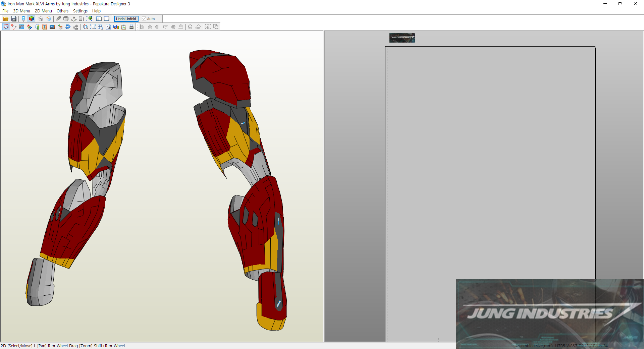This screenshot has height=349, width=644.
Task: Select the Select/Move arrow tool
Action: (6, 27)
